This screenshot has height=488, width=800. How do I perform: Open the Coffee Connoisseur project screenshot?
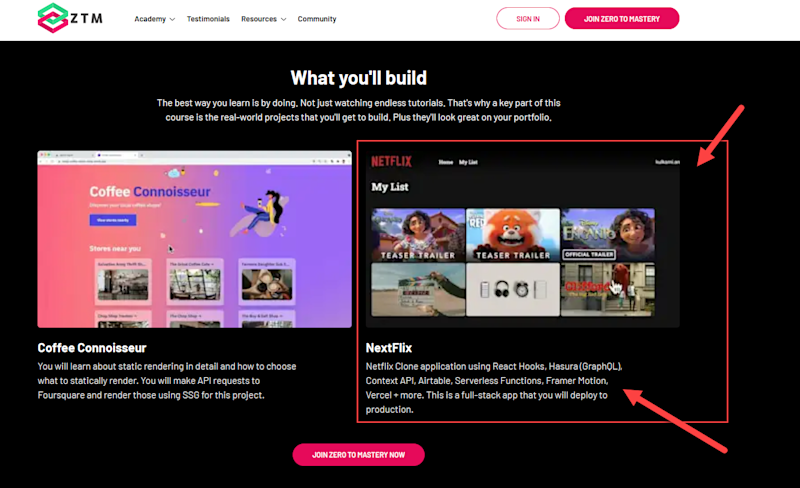(194, 239)
